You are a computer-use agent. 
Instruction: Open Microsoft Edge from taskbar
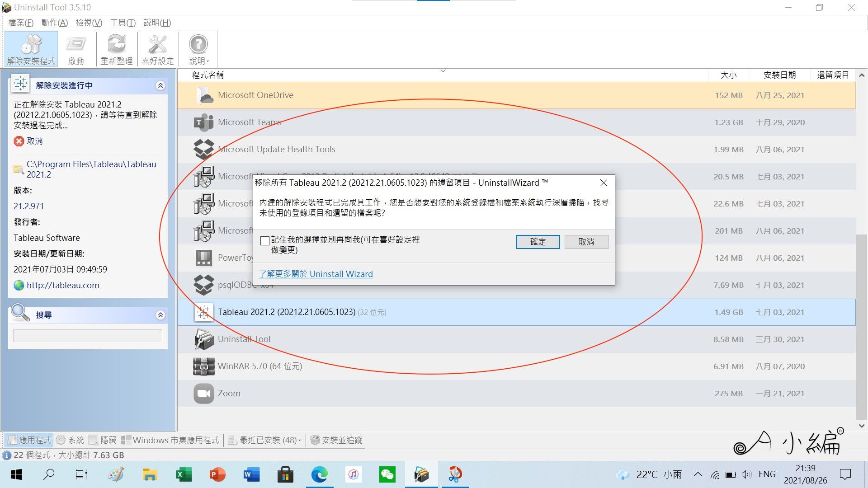319,474
